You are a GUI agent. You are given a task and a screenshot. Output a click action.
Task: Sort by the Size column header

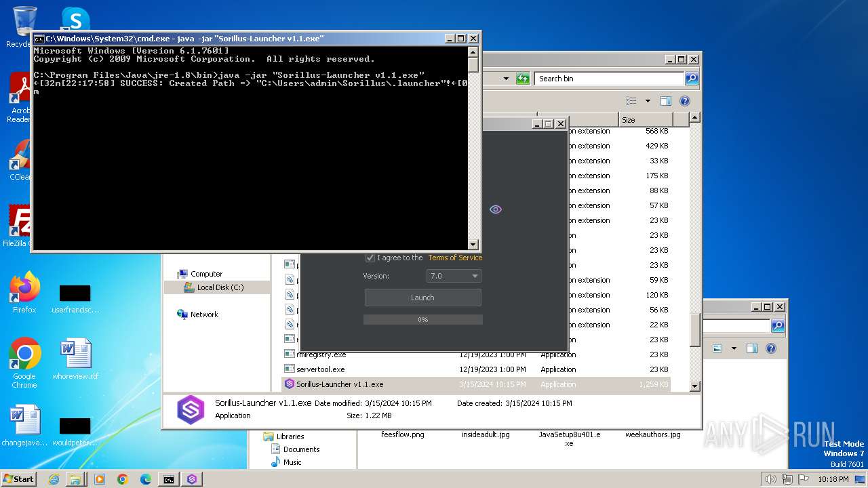644,120
